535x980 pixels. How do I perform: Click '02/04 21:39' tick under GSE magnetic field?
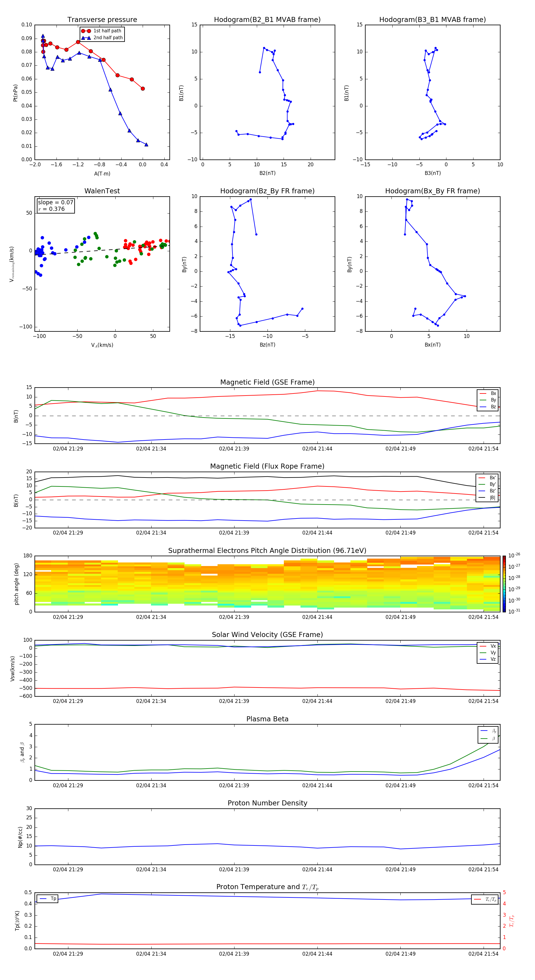(234, 449)
